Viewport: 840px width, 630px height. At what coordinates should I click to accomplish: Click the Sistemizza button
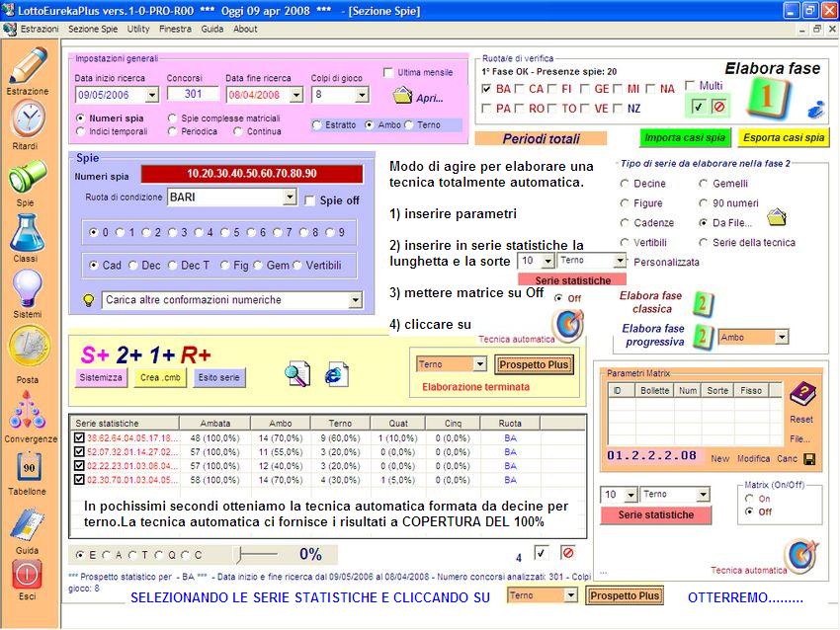click(101, 377)
